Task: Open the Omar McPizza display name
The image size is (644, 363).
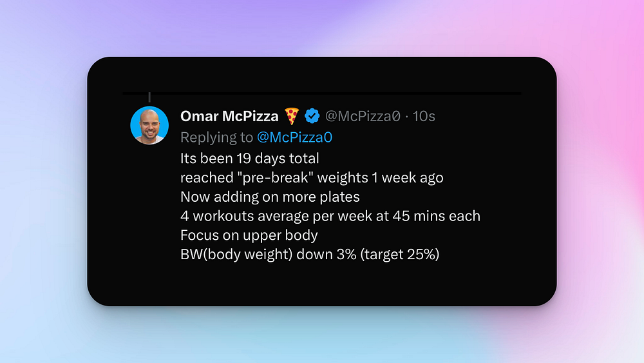Action: 229,116
